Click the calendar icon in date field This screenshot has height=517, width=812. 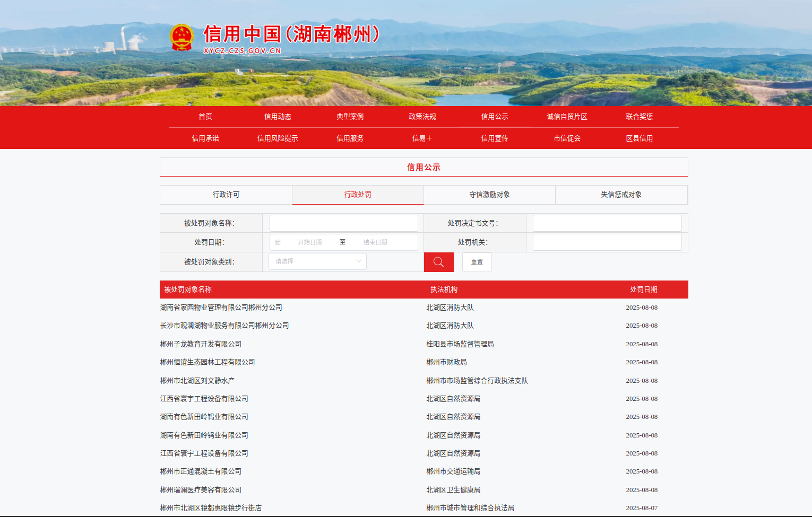278,242
